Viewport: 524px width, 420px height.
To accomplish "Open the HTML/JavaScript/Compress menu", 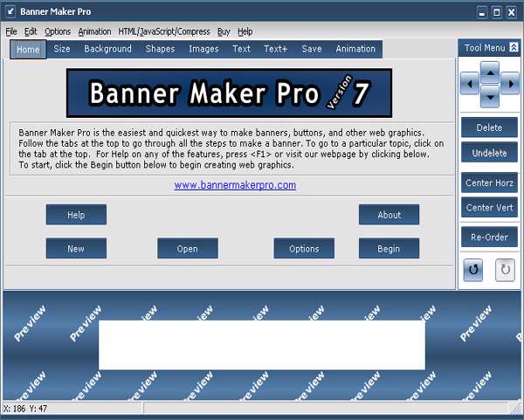I will click(164, 31).
